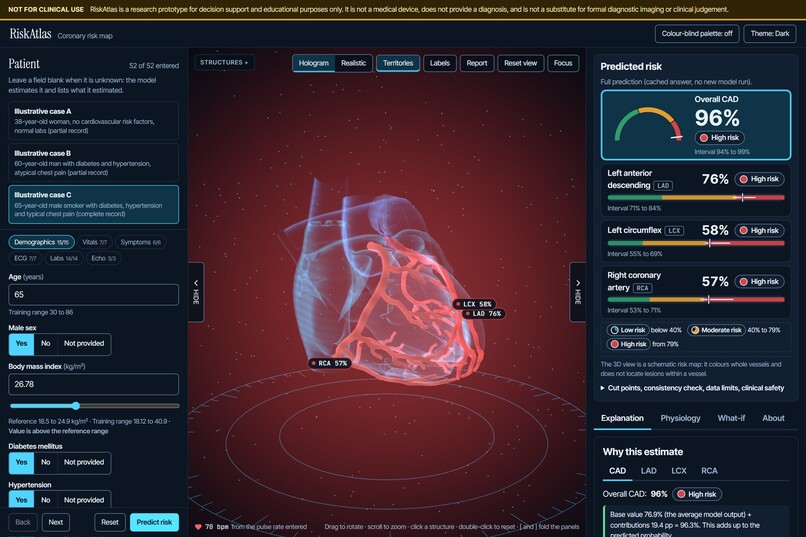
Task: Open the Vitals 7/7 section
Action: point(95,242)
